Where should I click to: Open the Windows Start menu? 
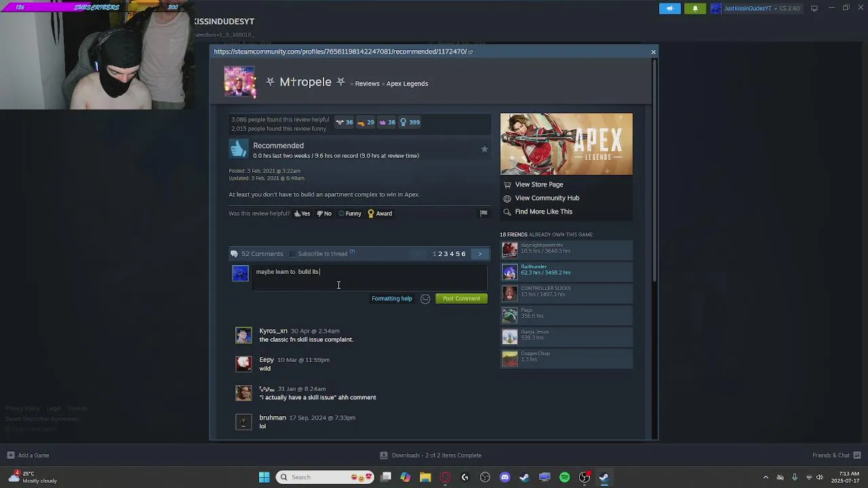[264, 477]
